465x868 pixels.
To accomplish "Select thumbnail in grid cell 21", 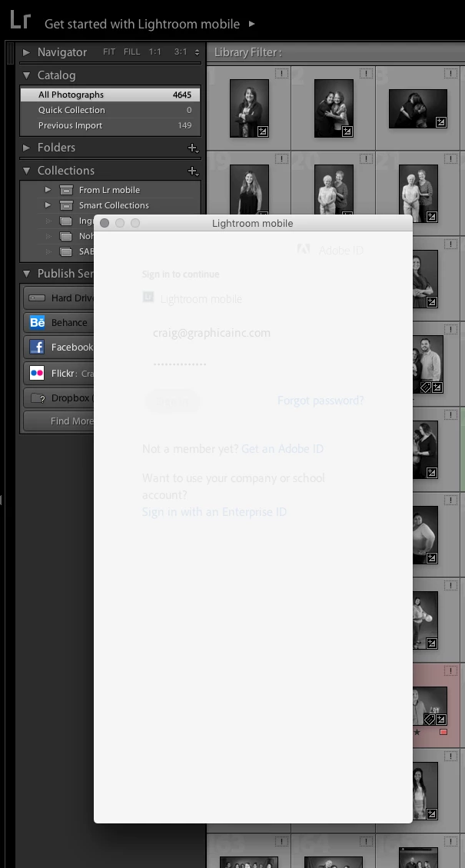I will [x=418, y=194].
